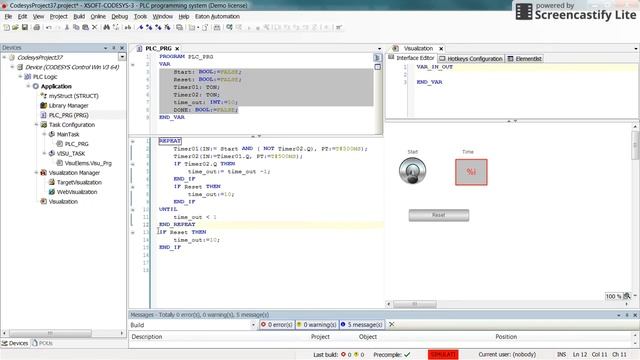The image size is (640, 360).
Task: Click the Undo toolbar arrow
Action: (49, 27)
